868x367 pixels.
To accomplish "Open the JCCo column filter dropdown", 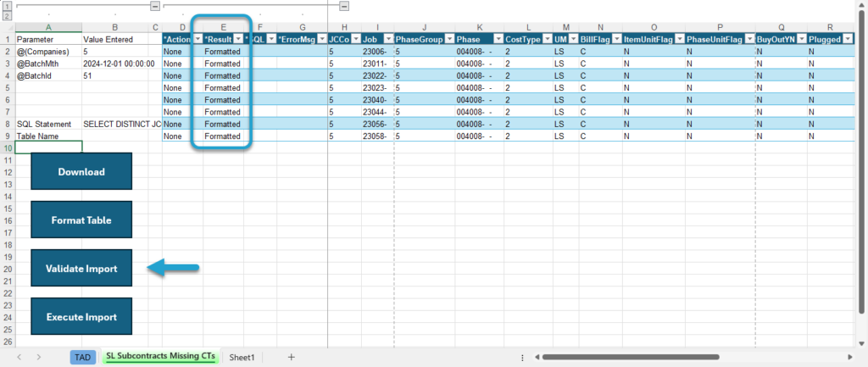I will click(356, 39).
